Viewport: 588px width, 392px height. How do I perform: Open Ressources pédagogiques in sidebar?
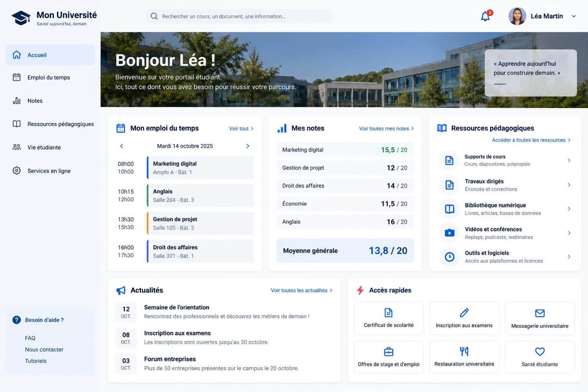tap(50, 124)
